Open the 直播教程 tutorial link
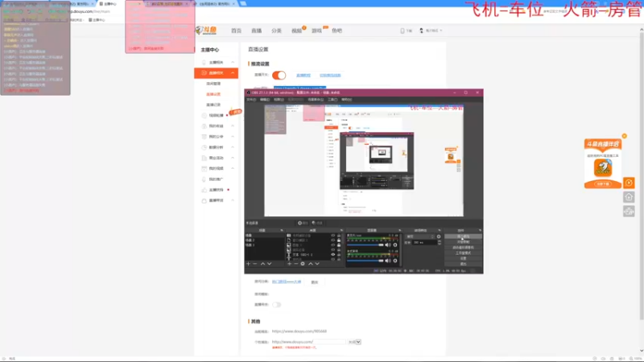Image resolution: width=644 pixels, height=362 pixels. pyautogui.click(x=303, y=76)
